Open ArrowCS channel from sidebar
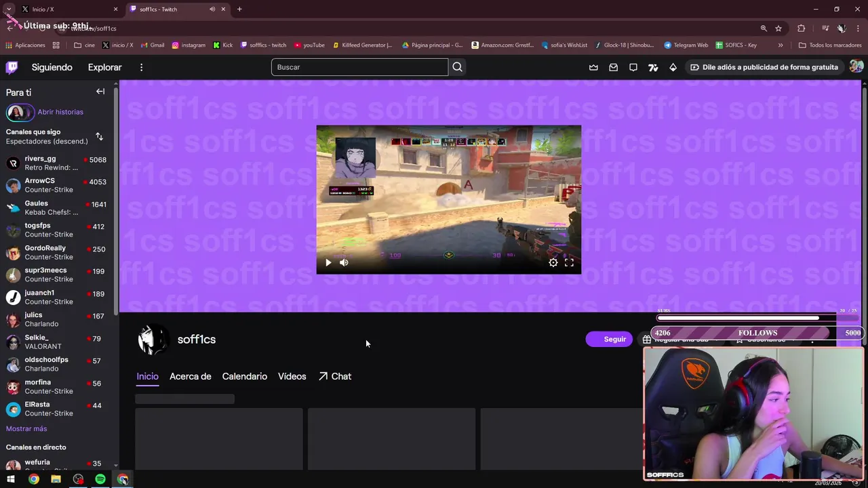Screen dimensions: 868x488 pos(57,185)
